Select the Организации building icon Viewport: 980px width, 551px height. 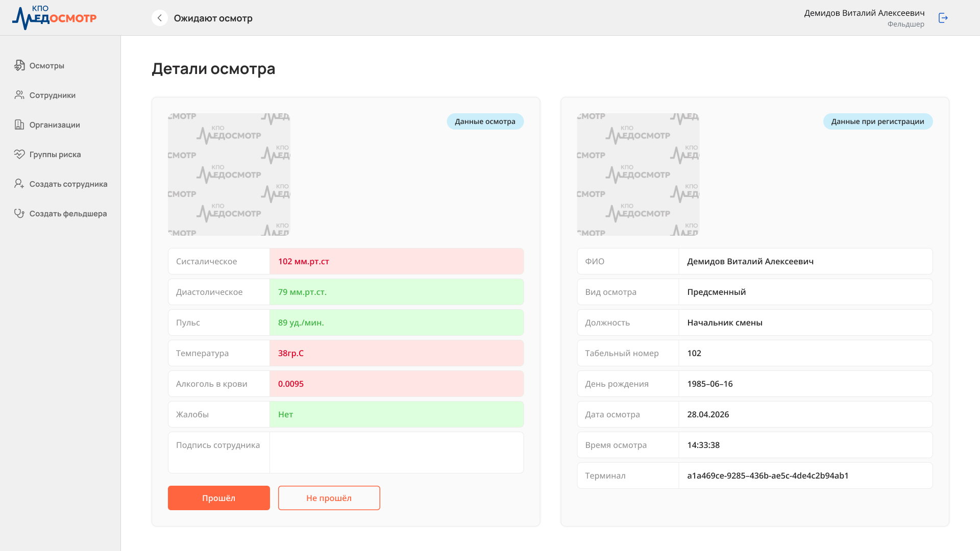point(19,124)
